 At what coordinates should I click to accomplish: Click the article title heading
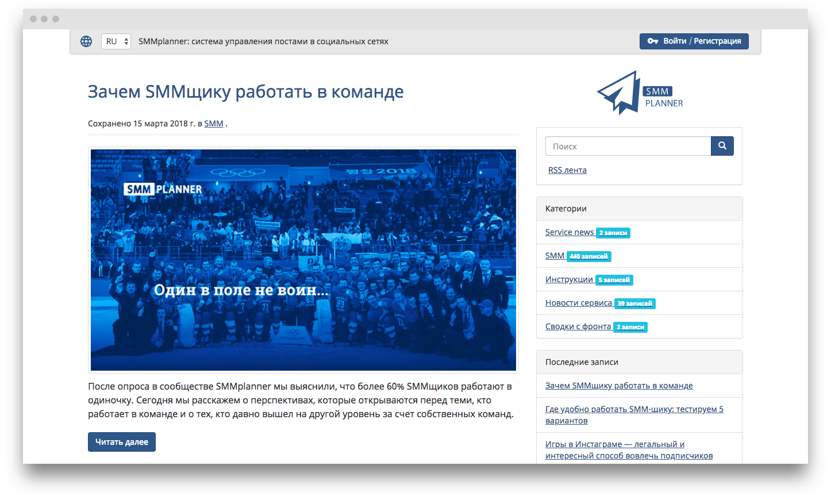(246, 91)
